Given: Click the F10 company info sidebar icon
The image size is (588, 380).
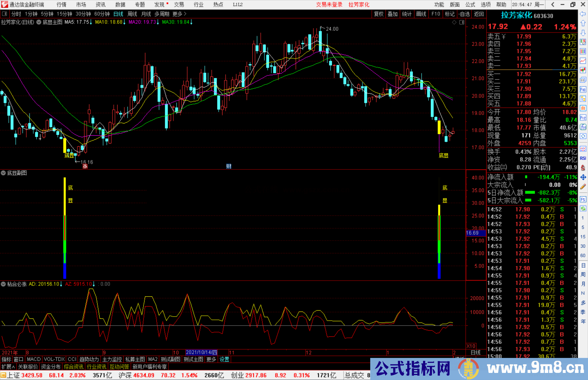Looking at the screenshot, I should (x=583, y=89).
